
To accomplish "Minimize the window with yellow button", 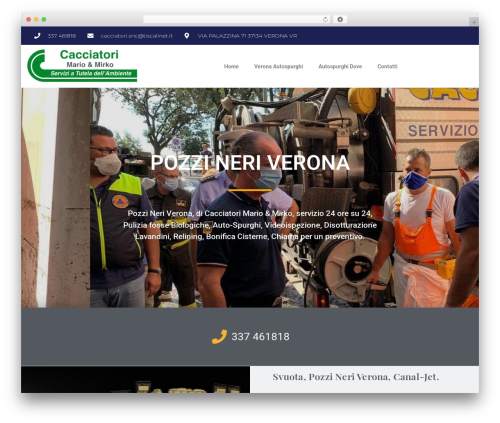I will tap(36, 19).
